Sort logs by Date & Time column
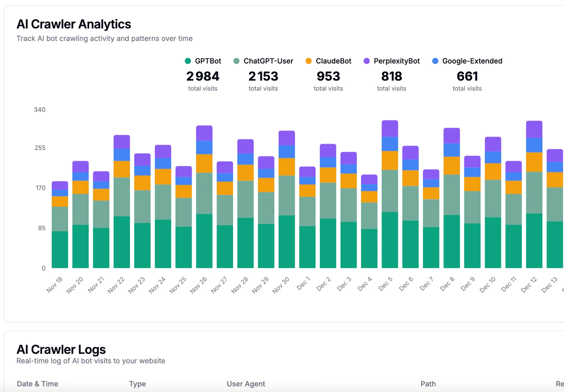The width and height of the screenshot is (564, 392). [38, 384]
